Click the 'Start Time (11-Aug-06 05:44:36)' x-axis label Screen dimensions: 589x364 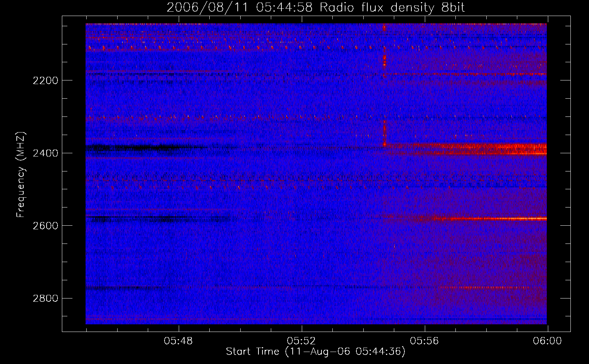point(316,352)
